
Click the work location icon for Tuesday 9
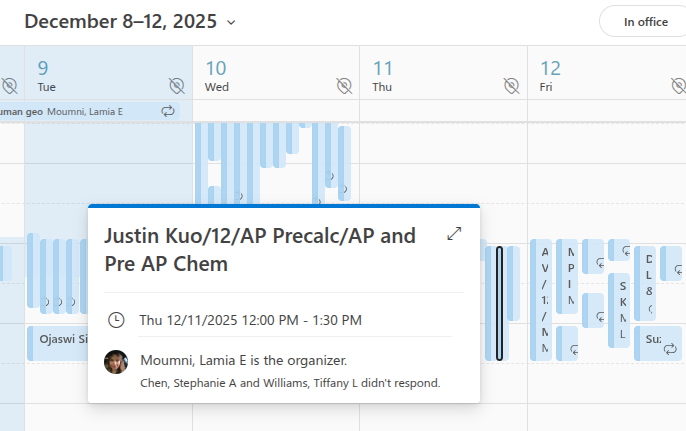(177, 86)
